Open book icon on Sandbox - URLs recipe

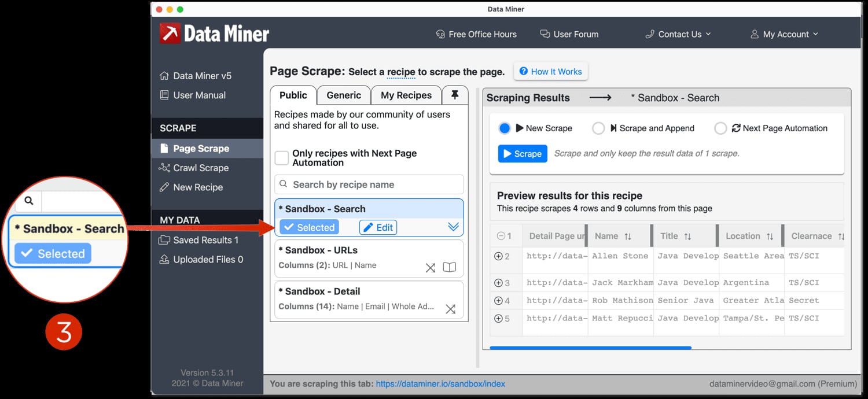450,267
